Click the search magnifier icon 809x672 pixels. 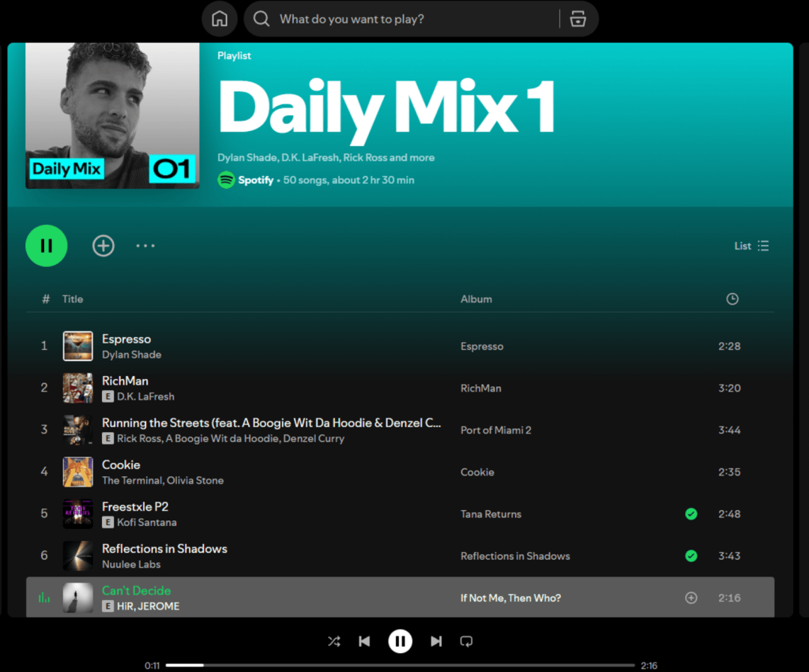(261, 19)
